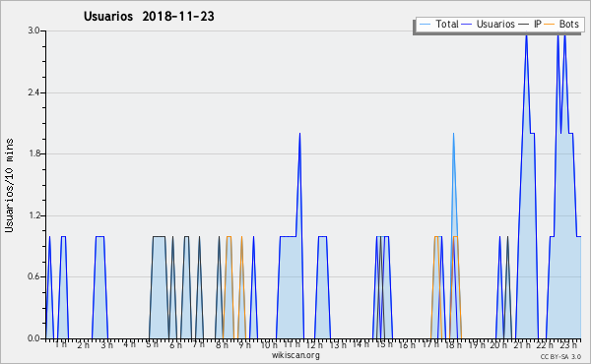Click the dark blue Usuarios legend line
The image size is (591, 364).
[467, 25]
